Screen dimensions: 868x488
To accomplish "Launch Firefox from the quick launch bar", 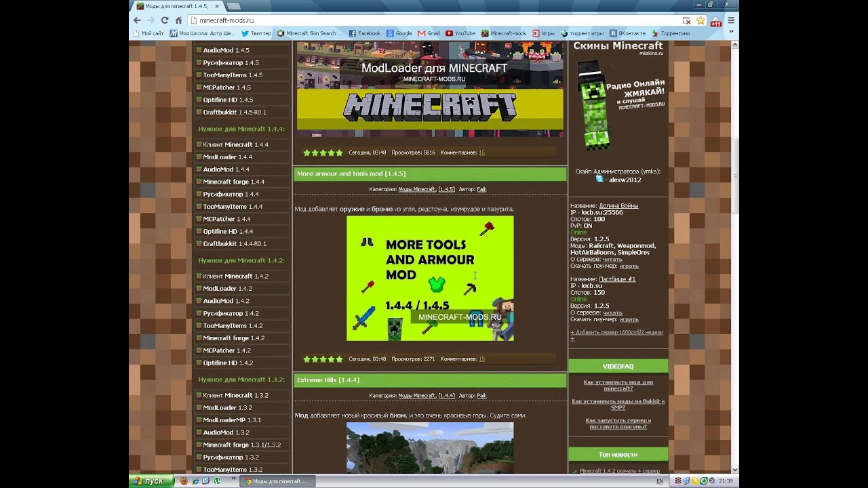I will click(184, 481).
